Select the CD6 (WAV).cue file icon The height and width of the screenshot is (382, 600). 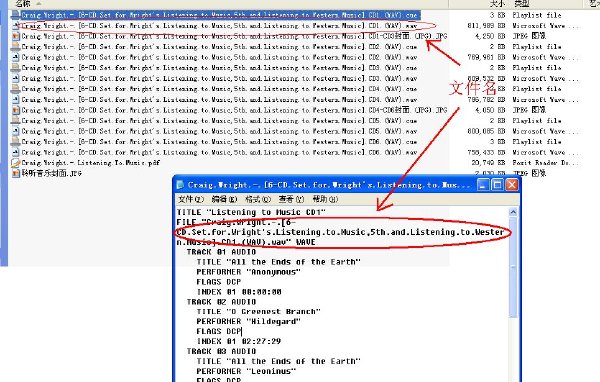point(15,142)
